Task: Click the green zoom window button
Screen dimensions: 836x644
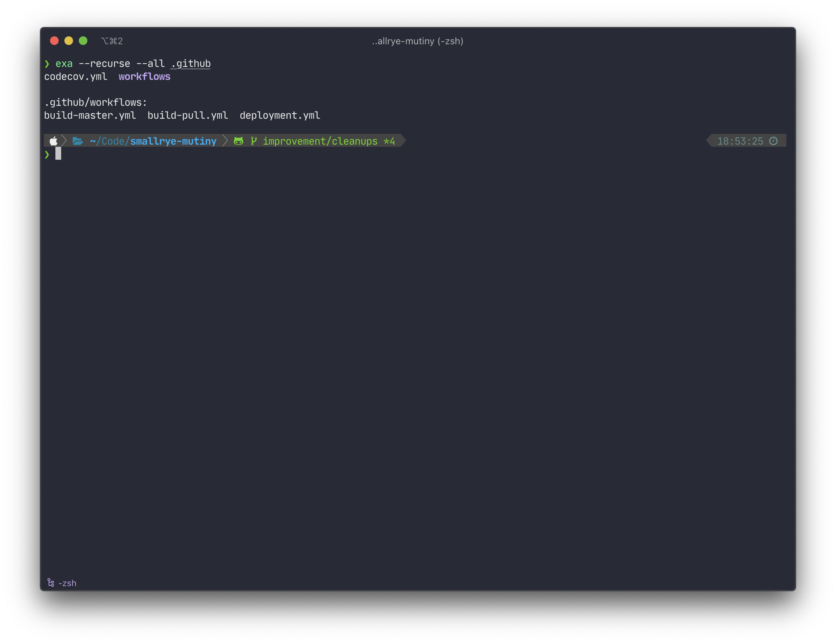Action: click(83, 41)
